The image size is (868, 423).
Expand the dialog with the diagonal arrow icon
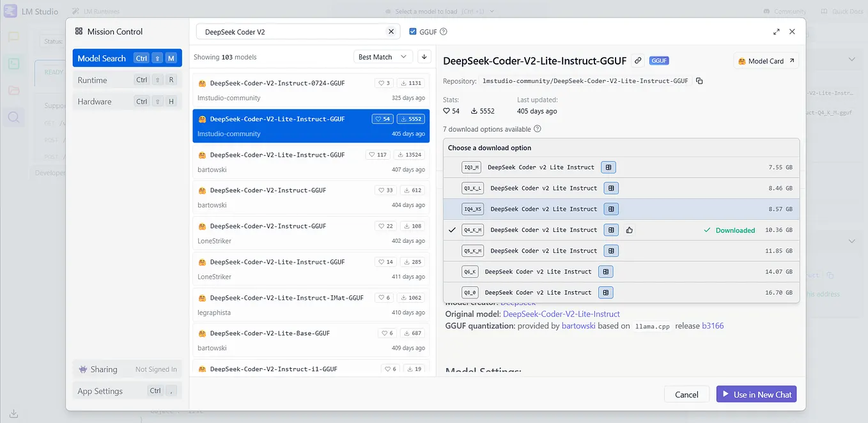pos(777,31)
